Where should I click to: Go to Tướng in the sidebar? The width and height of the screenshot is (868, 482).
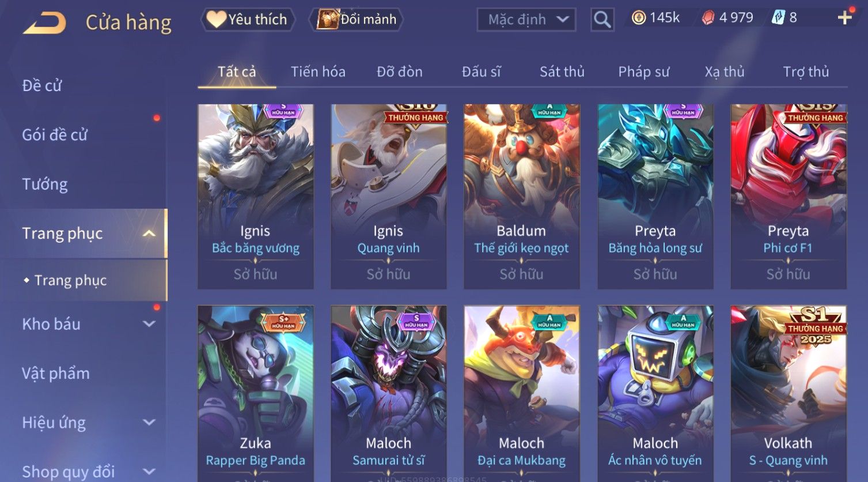(45, 184)
